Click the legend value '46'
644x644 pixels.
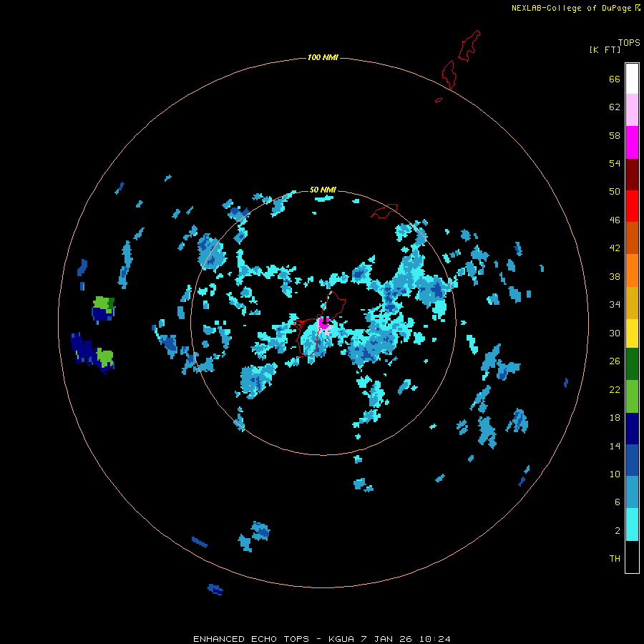pos(615,220)
